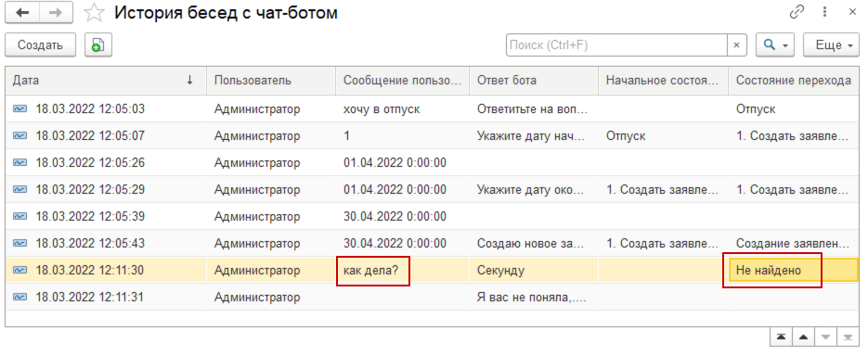Click Администратор in 12:05:03 row
Viewport: 868px width, 356px height.
[x=257, y=108]
